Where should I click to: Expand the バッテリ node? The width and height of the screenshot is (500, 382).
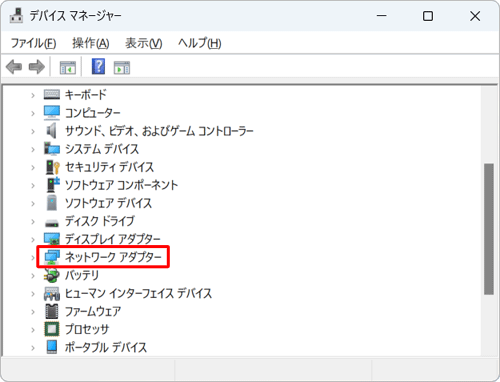[x=33, y=275]
